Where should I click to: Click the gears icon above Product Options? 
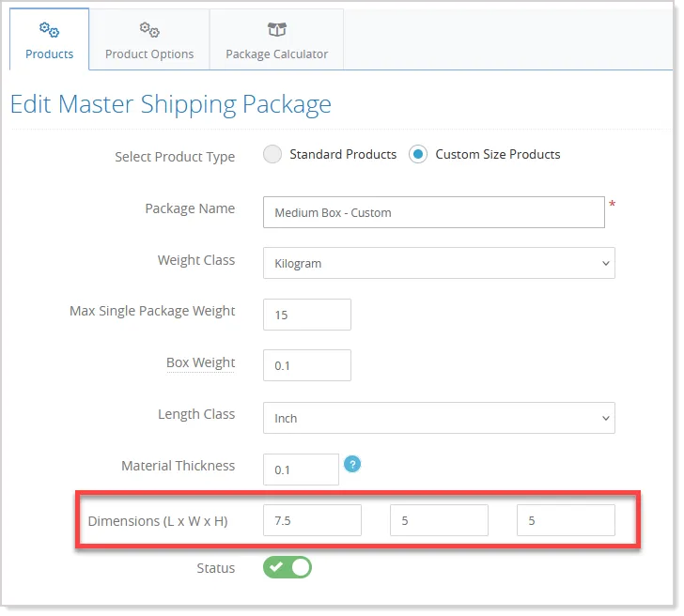tap(149, 30)
